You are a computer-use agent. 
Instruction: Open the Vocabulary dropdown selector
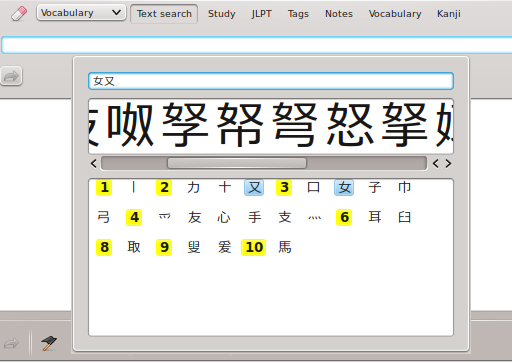(x=81, y=13)
